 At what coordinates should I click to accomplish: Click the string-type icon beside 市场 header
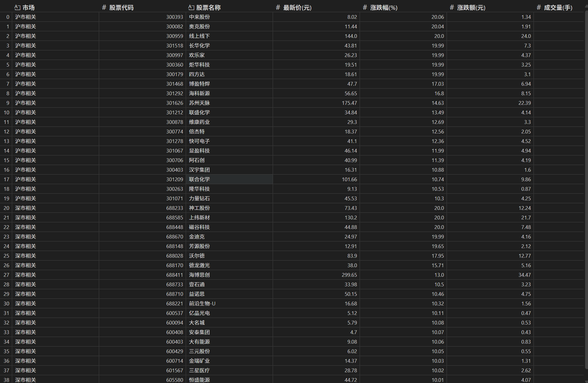(17, 8)
